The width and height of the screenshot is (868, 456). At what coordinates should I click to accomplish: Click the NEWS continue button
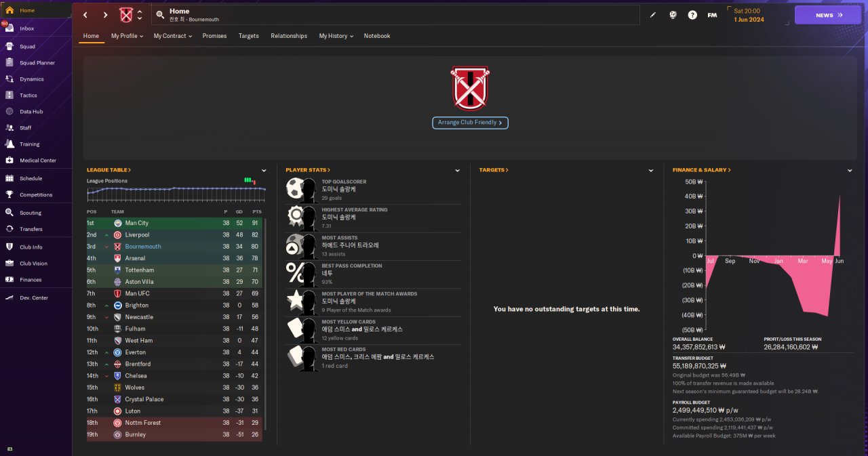pyautogui.click(x=827, y=15)
